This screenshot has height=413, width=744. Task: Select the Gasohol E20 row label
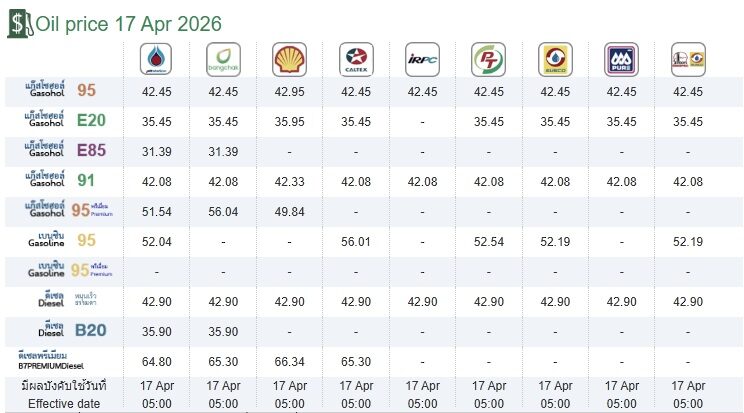(x=65, y=121)
